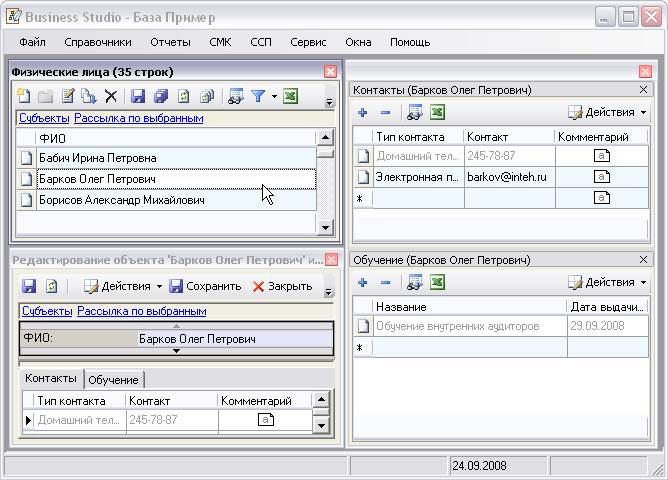Image resolution: width=668 pixels, height=480 pixels.
Task: Click the refresh icon in Редактирование объекта toolbar
Action: pos(52,286)
